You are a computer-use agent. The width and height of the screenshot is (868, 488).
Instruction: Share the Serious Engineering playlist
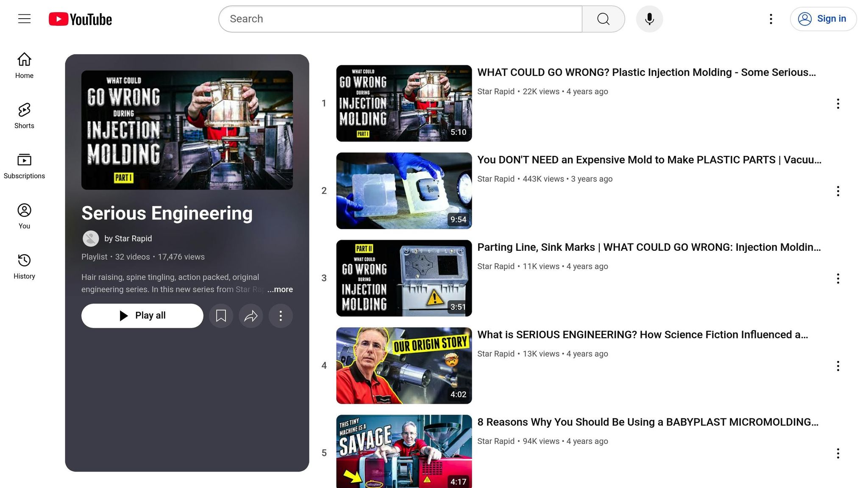click(x=251, y=316)
